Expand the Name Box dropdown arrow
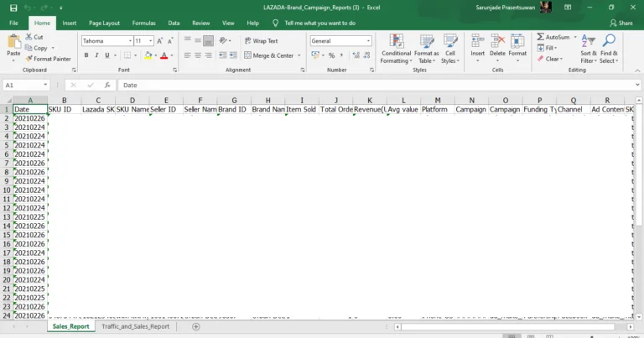644x338 pixels. (x=44, y=85)
